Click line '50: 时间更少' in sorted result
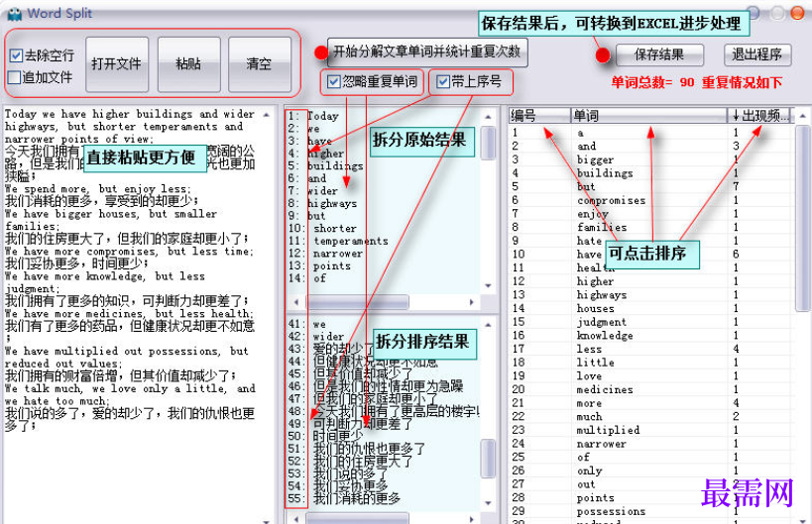 tap(326, 436)
